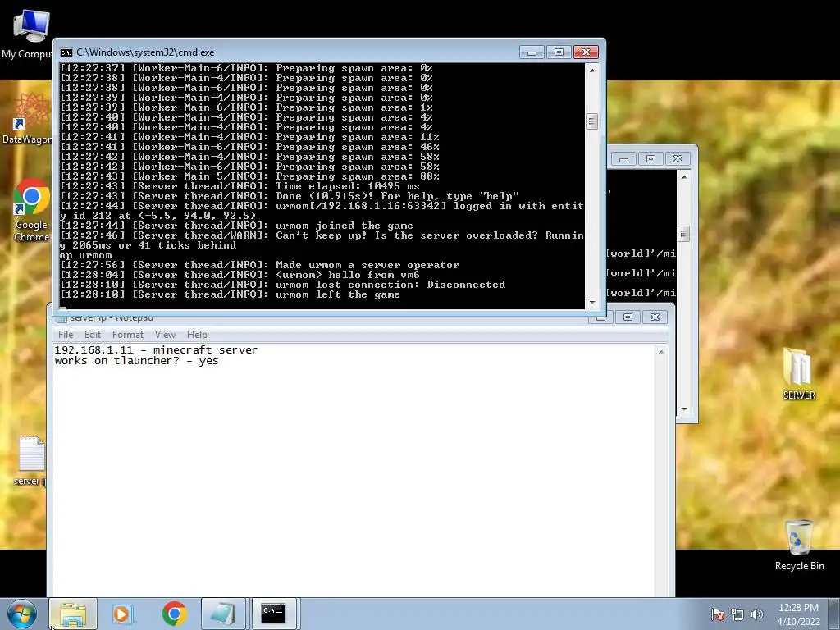840x630 pixels.
Task: Click the '192.168.1.11 - minecraft server' line
Action: (156, 349)
